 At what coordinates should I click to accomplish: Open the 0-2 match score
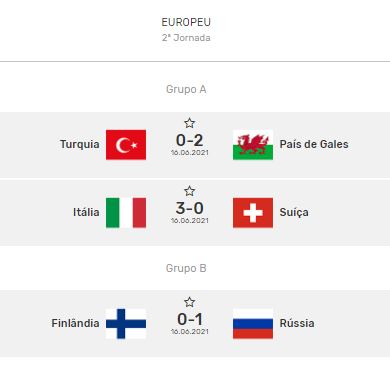pos(189,140)
